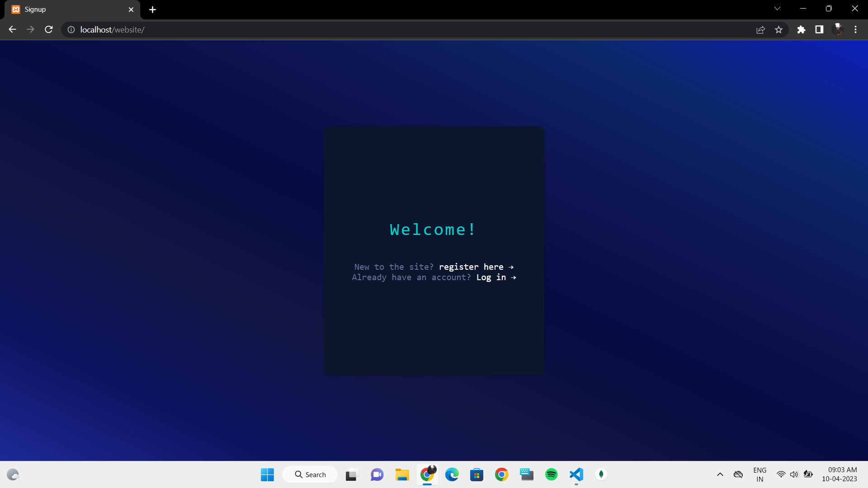This screenshot has height=488, width=868.
Task: Reload the localhost page
Action: coord(49,29)
